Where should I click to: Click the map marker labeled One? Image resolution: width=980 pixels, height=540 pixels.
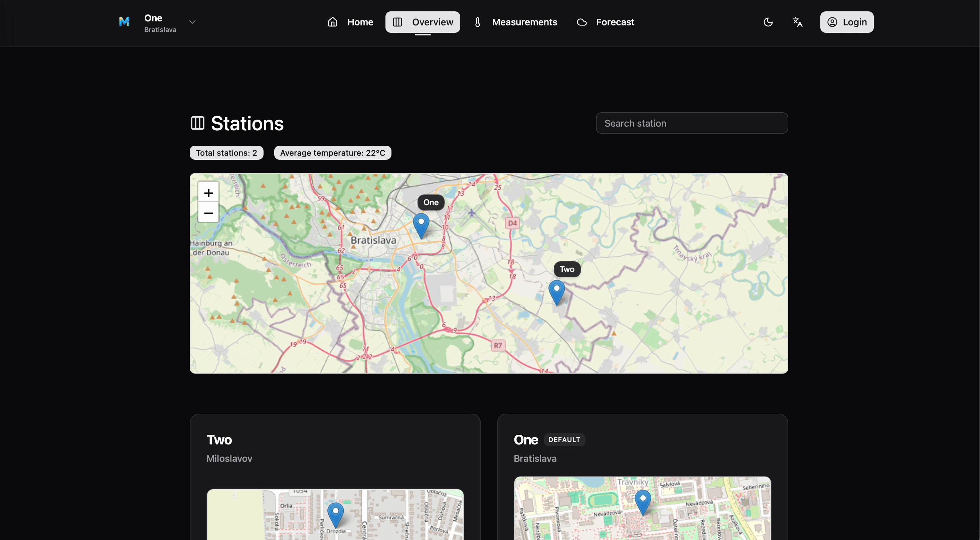coord(422,225)
